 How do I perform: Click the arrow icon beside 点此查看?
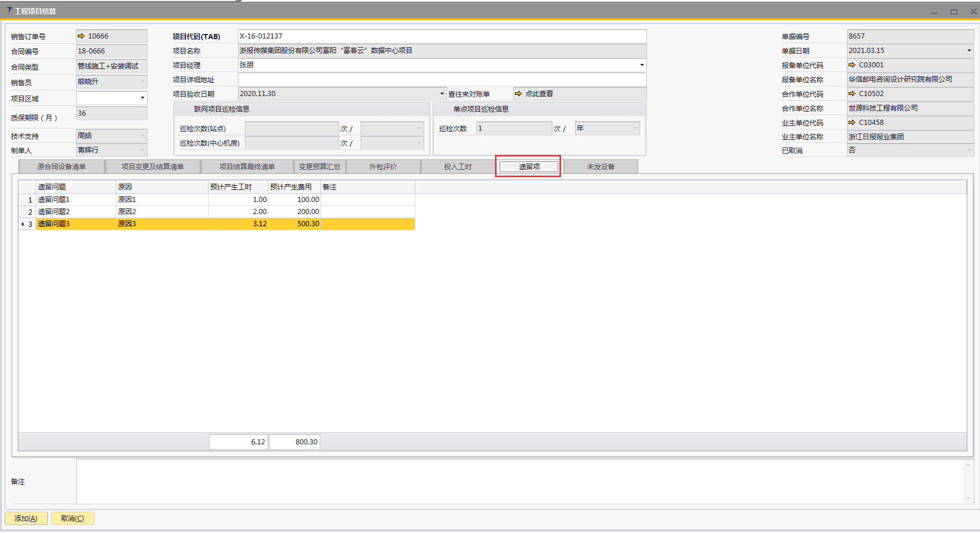[519, 94]
